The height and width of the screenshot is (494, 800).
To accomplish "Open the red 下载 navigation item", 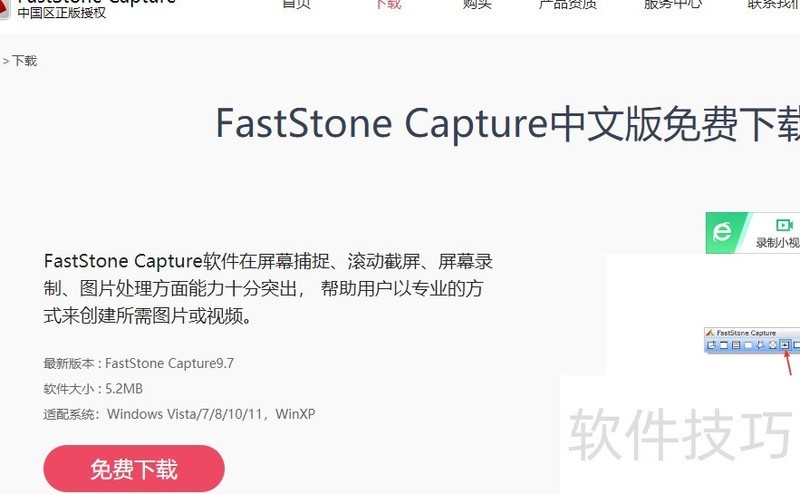I will coord(389,4).
